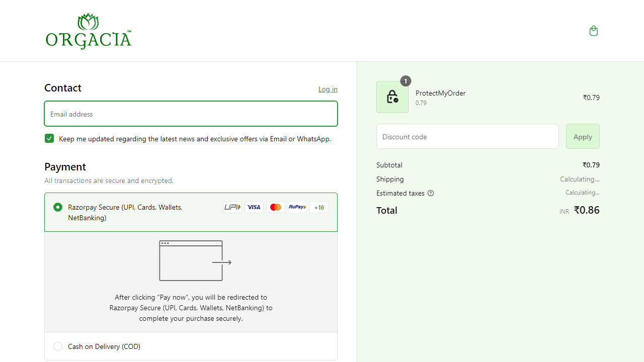This screenshot has height=362, width=644.
Task: Uncheck the keep me updated checkbox
Action: [x=49, y=138]
